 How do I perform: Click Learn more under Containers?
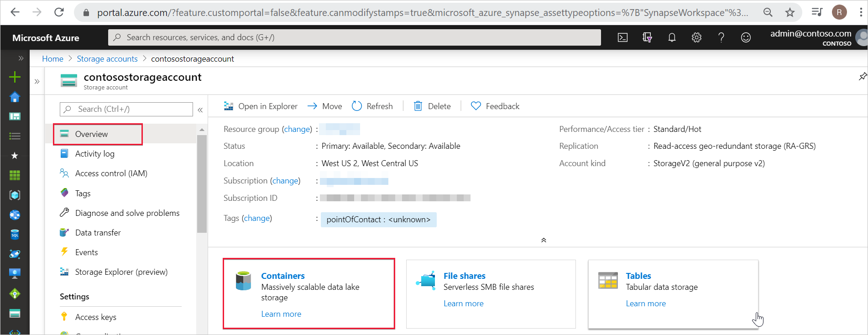coord(281,314)
